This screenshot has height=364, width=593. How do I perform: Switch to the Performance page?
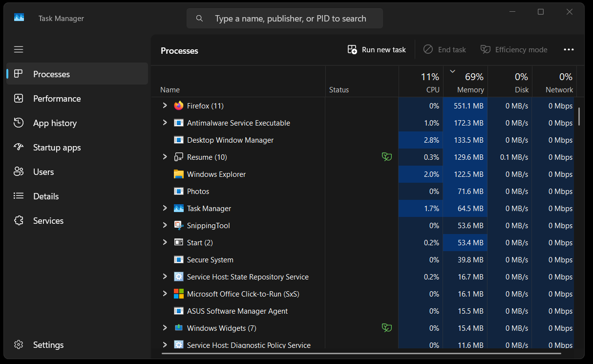pos(57,99)
